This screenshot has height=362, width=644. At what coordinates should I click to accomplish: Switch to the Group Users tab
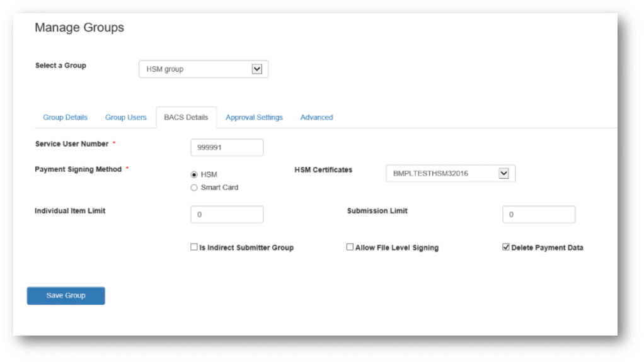click(125, 117)
